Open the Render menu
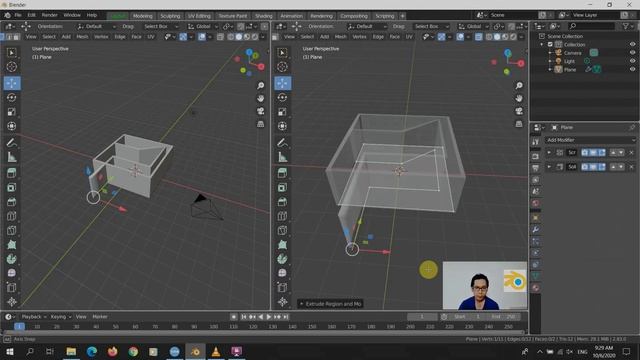This screenshot has width=640, height=360. coord(49,15)
